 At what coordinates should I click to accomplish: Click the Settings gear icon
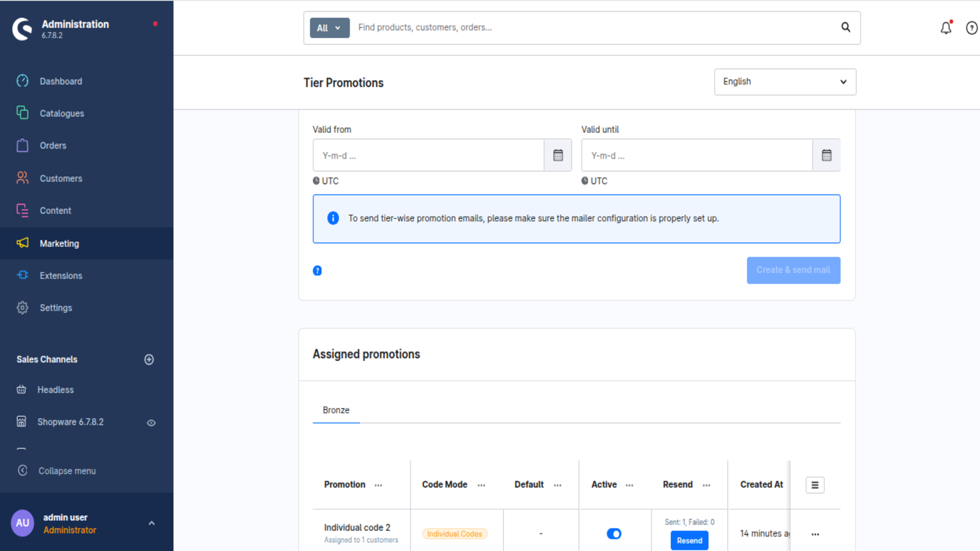tap(22, 308)
